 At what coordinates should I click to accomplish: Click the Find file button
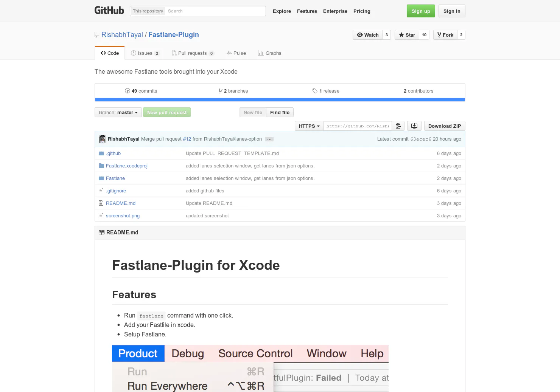click(280, 112)
